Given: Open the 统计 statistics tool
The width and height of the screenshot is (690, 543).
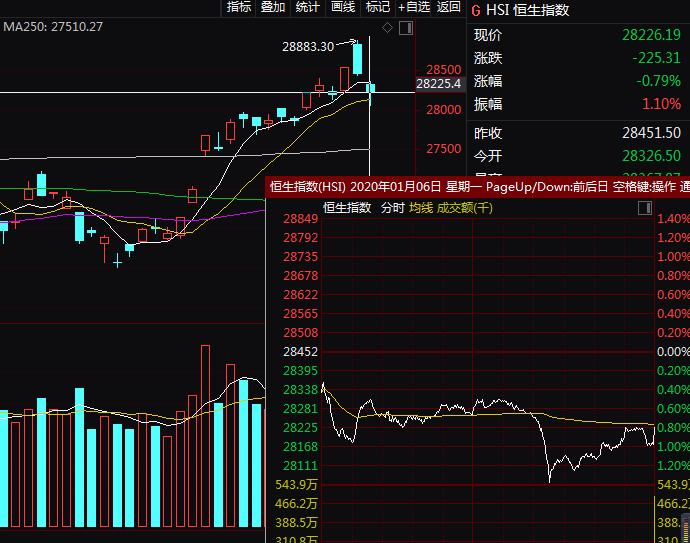Looking at the screenshot, I should pyautogui.click(x=308, y=7).
